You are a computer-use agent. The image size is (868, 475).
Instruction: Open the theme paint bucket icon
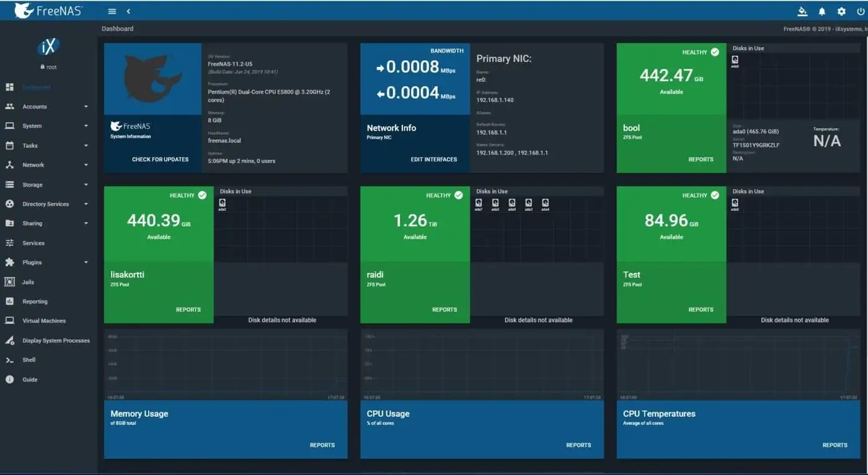pos(802,11)
